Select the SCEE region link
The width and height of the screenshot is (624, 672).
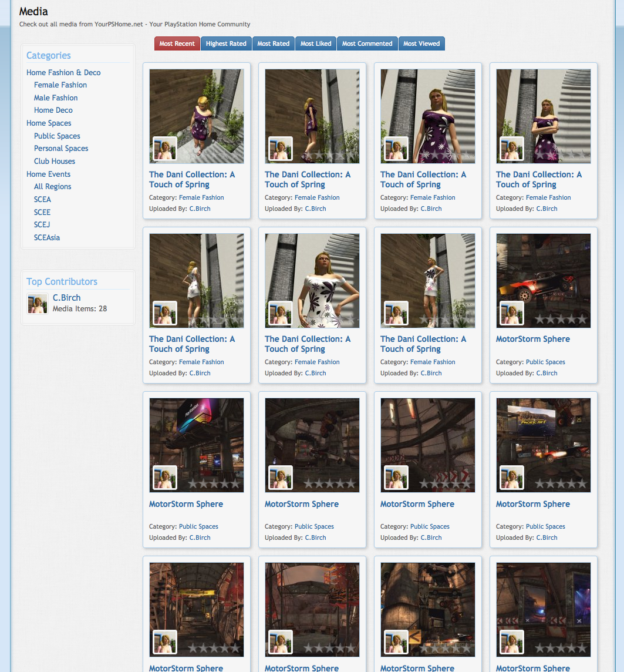tap(42, 212)
